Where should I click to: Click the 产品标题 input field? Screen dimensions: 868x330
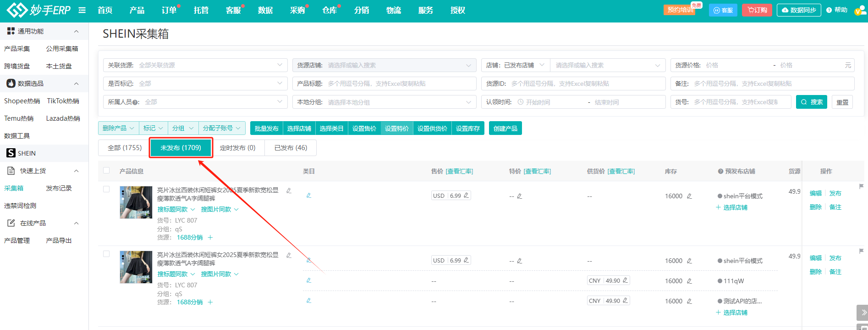tap(384, 84)
